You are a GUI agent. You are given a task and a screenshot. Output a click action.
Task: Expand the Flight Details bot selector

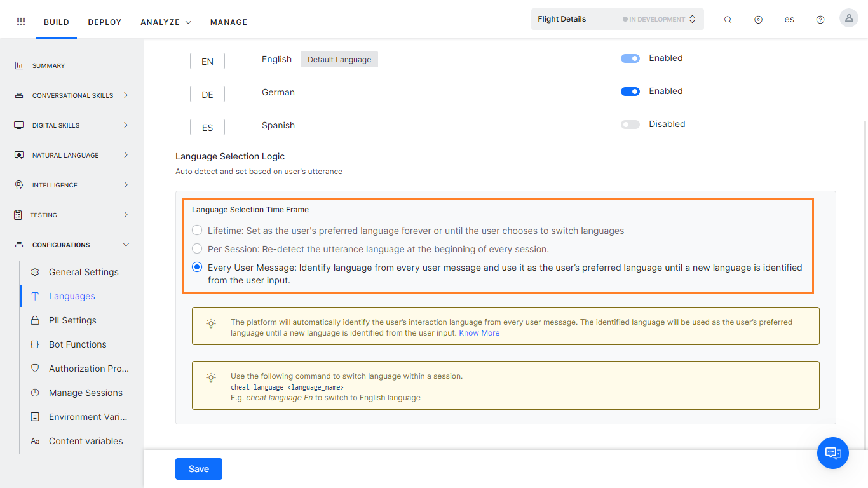pyautogui.click(x=692, y=18)
